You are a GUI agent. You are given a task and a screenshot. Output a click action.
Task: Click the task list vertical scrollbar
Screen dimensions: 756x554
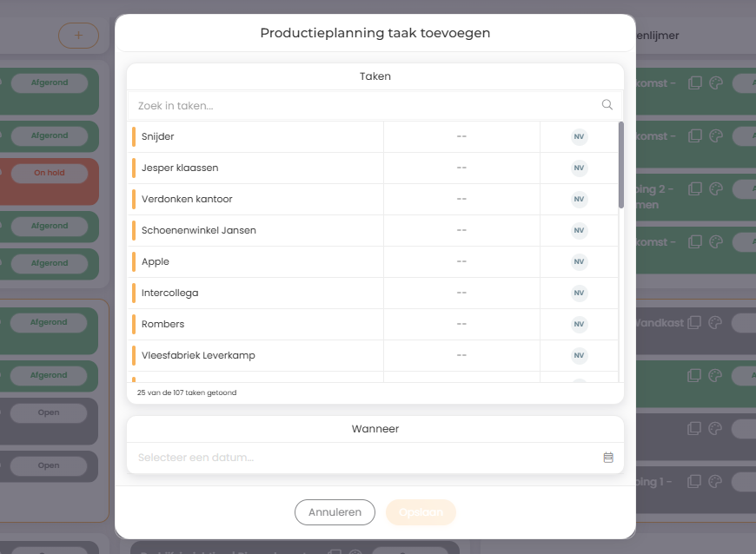(620, 165)
